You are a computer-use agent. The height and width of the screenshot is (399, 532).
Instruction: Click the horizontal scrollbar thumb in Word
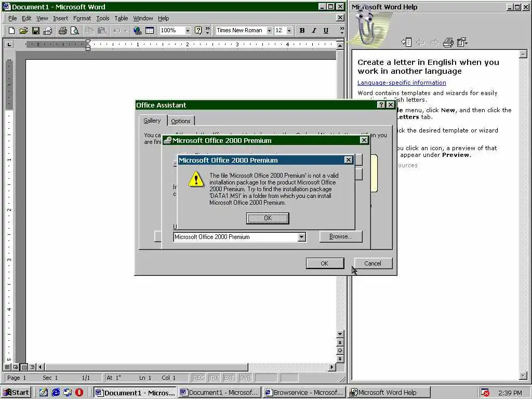(147, 367)
